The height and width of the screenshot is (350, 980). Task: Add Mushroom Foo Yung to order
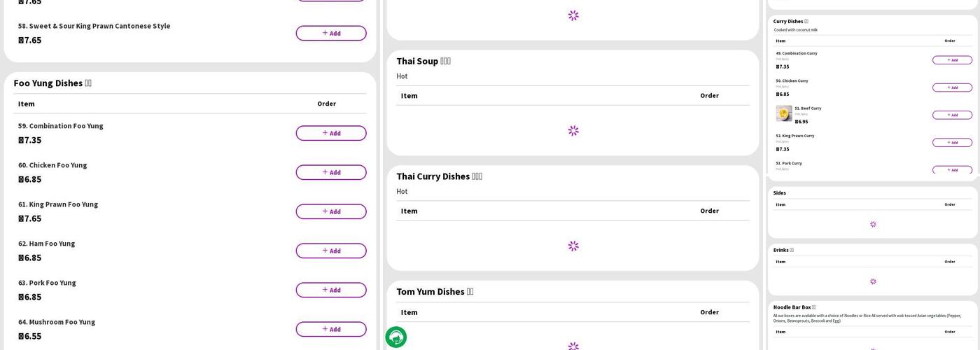(331, 329)
